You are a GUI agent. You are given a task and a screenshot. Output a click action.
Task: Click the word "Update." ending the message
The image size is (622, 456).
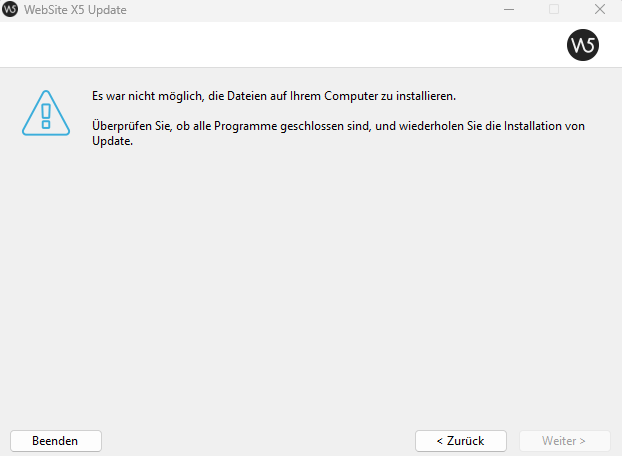(112, 141)
